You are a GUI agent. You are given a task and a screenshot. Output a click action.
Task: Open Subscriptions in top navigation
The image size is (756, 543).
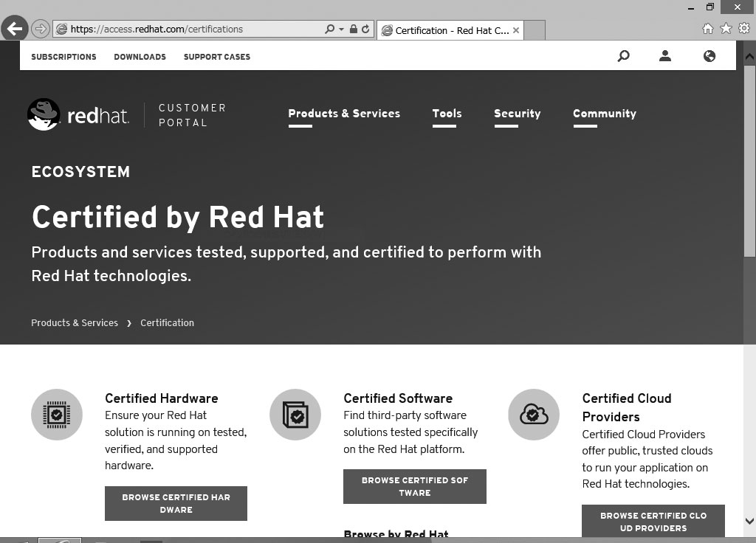point(63,57)
